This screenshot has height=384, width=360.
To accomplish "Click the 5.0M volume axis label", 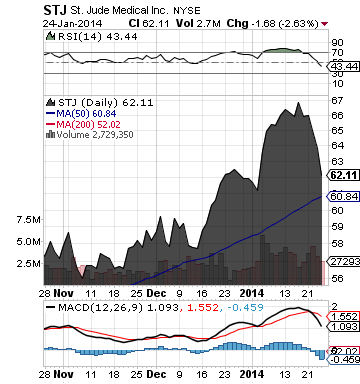I will pyautogui.click(x=29, y=242).
